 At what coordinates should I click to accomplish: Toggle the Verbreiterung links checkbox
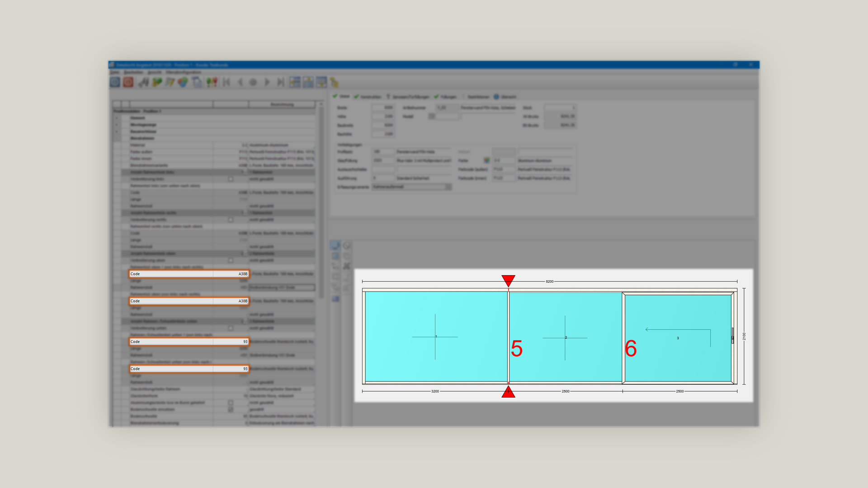pyautogui.click(x=231, y=179)
